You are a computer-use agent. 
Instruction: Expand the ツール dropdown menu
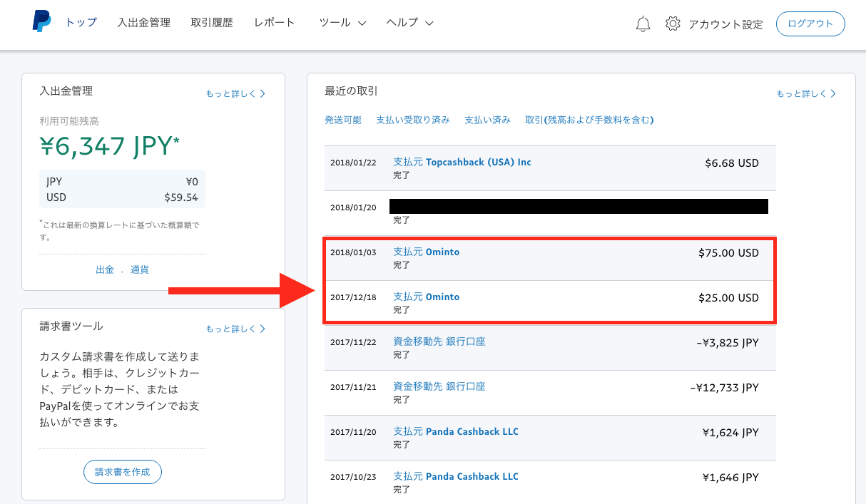[x=342, y=23]
